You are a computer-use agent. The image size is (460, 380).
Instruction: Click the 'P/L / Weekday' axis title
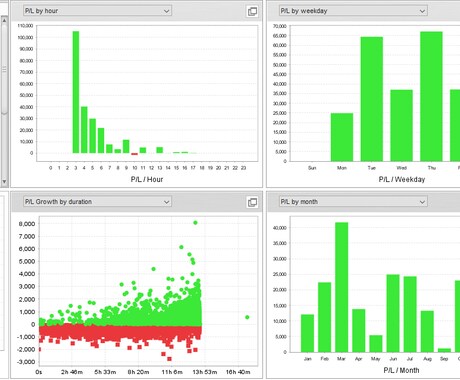click(402, 179)
